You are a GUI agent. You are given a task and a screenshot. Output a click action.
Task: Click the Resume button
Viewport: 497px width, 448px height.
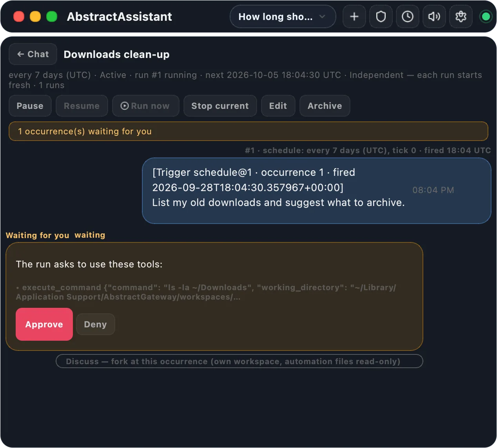click(82, 106)
